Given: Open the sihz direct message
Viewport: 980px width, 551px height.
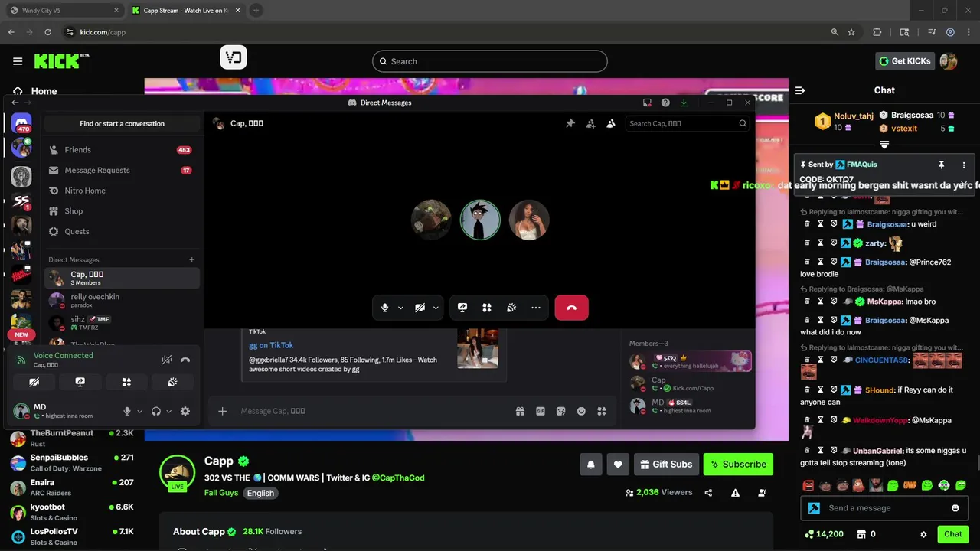Looking at the screenshot, I should [x=122, y=323].
